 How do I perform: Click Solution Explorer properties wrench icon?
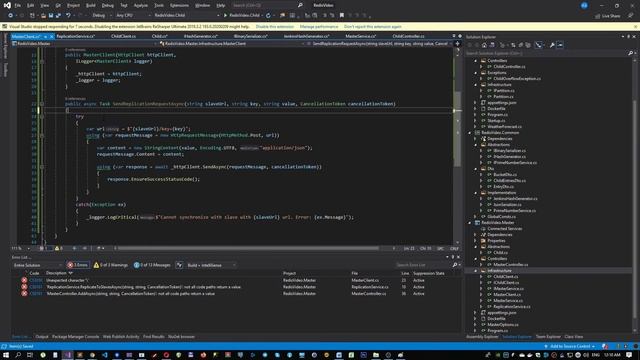click(x=552, y=45)
